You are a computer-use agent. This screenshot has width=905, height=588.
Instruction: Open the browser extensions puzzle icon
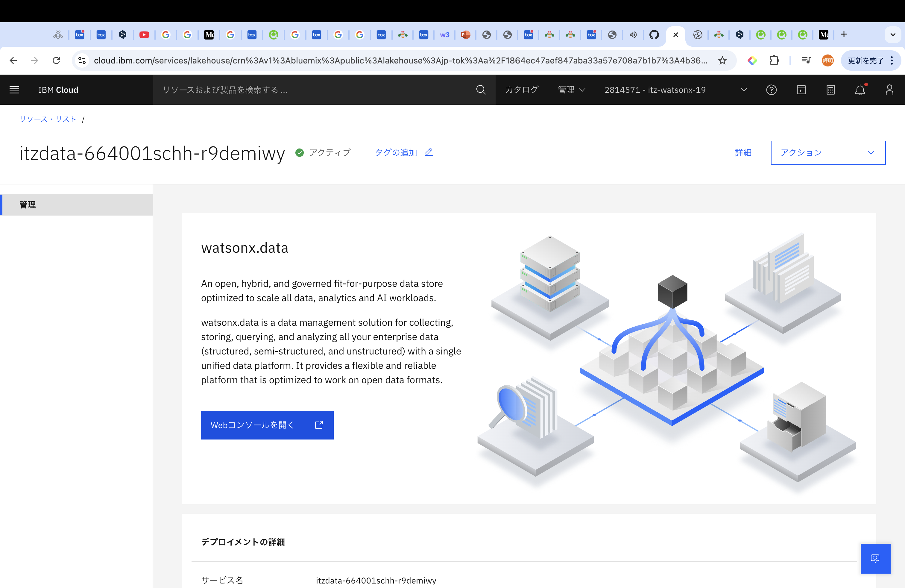point(774,60)
